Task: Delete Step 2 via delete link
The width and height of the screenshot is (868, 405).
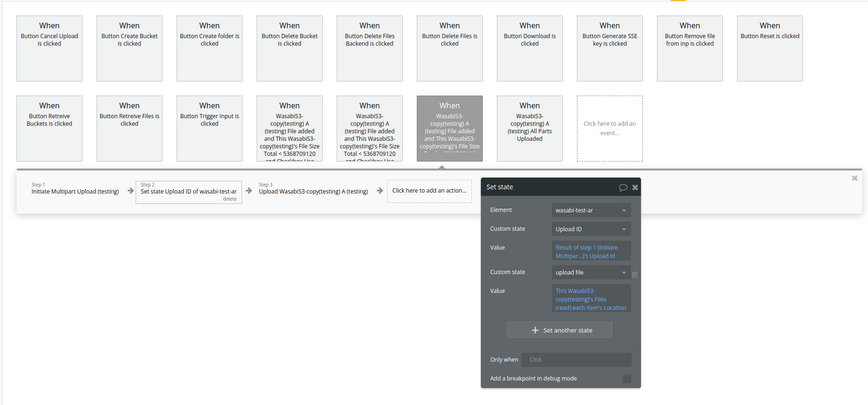Action: tap(230, 199)
